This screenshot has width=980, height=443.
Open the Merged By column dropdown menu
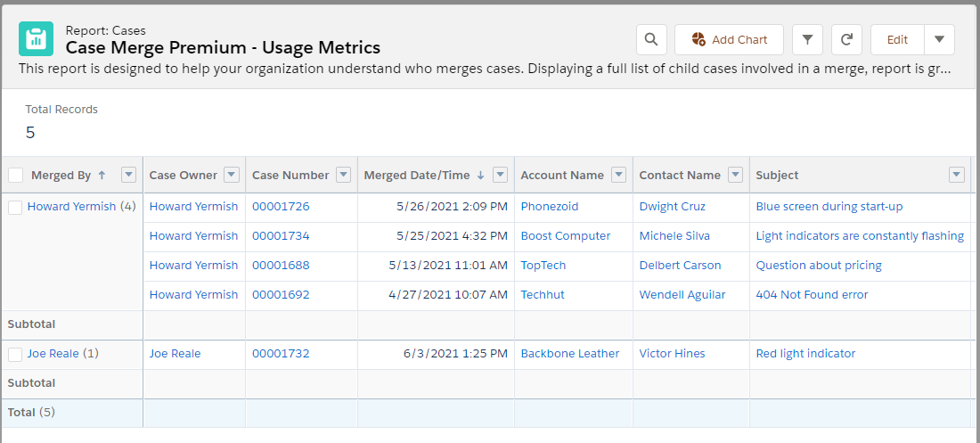(128, 176)
